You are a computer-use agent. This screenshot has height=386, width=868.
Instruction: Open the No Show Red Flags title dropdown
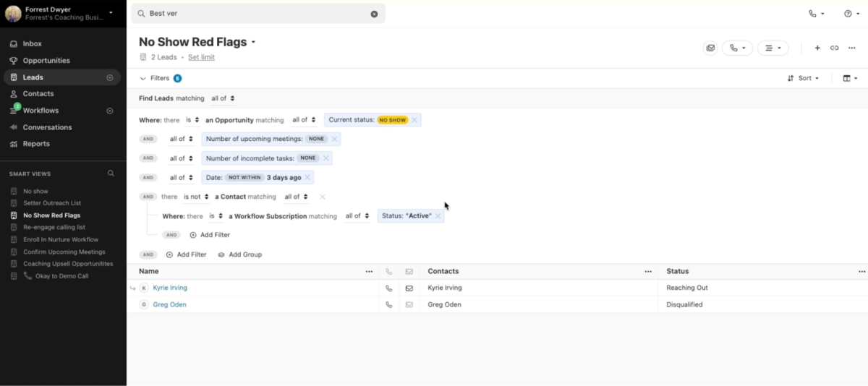coord(254,43)
